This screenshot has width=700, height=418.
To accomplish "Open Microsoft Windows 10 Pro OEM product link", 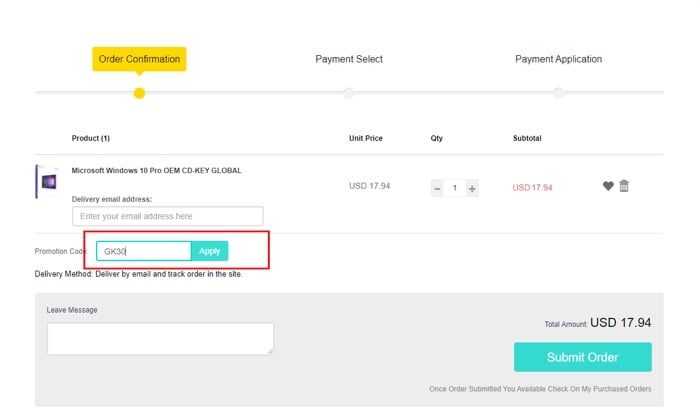I will click(x=156, y=171).
